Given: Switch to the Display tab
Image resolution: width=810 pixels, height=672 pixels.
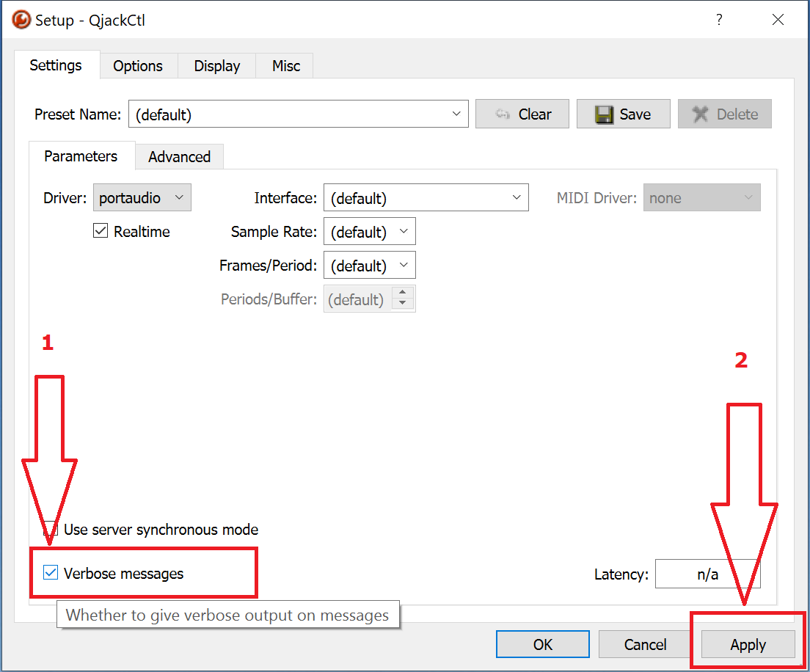Looking at the screenshot, I should (216, 66).
